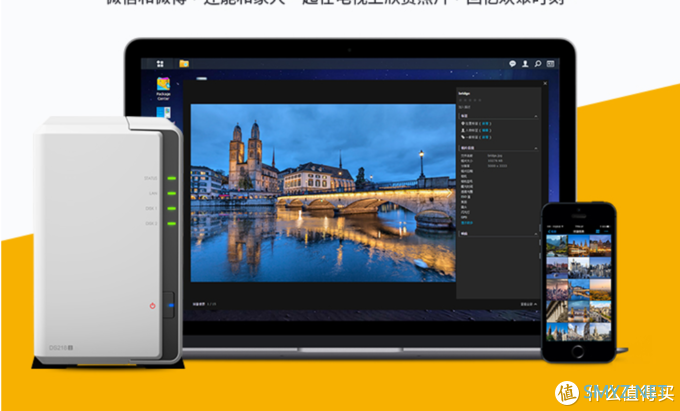Screen dimensions: 680x411
Task: Click the red power icon on NAS
Action: click(x=153, y=305)
